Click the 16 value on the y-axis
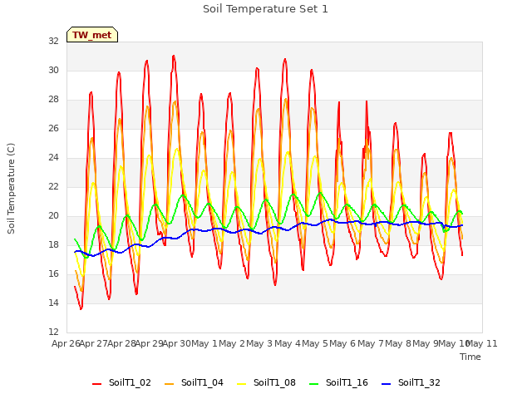The width and height of the screenshot is (532, 399). (x=53, y=273)
